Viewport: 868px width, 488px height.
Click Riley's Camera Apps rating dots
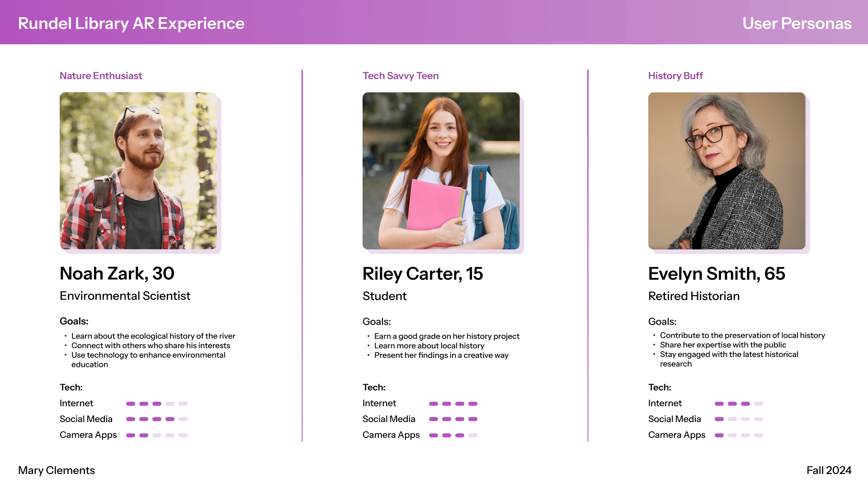tap(453, 436)
